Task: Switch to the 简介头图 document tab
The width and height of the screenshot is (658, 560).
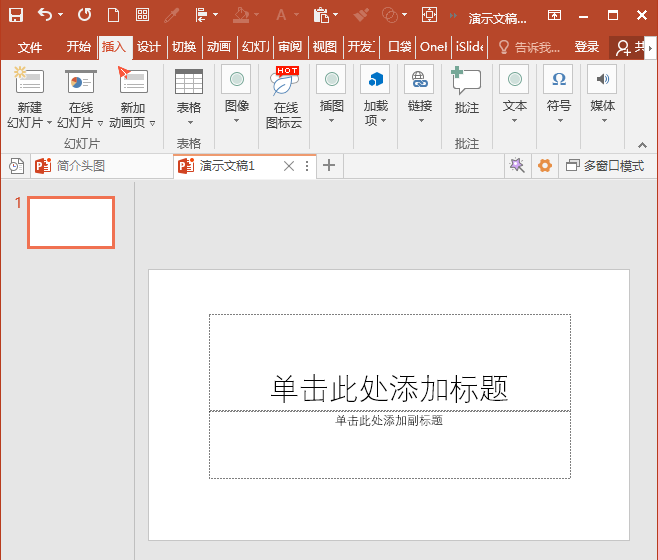Action: coord(101,166)
